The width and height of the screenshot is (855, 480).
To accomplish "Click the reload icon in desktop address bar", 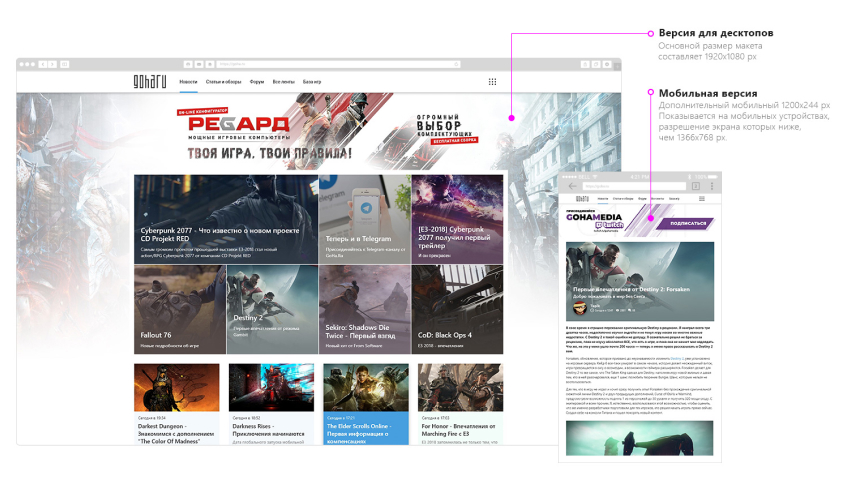I will [456, 64].
